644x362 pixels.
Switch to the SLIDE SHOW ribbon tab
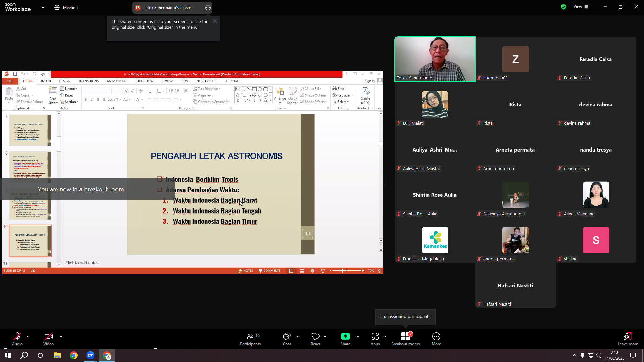pyautogui.click(x=144, y=81)
